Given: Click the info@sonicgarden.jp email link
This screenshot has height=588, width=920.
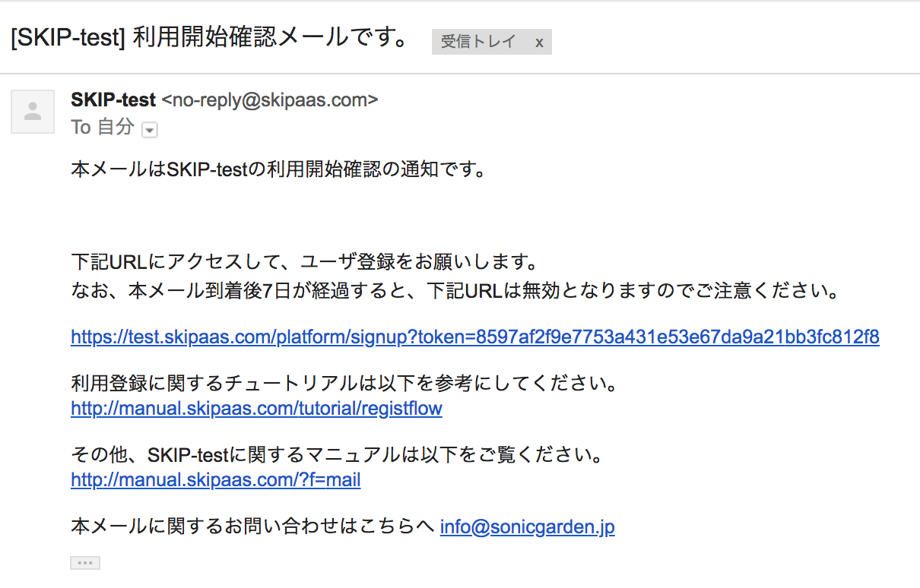Looking at the screenshot, I should pos(528,527).
